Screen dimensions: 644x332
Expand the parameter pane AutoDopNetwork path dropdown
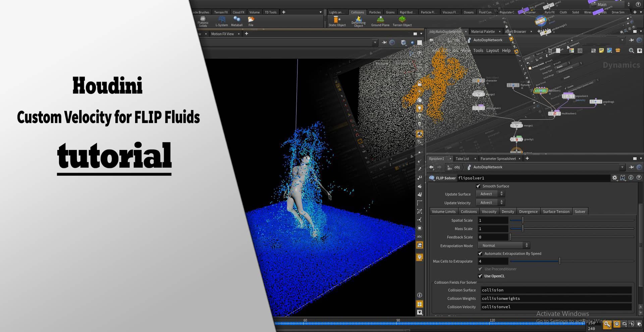pos(622,167)
